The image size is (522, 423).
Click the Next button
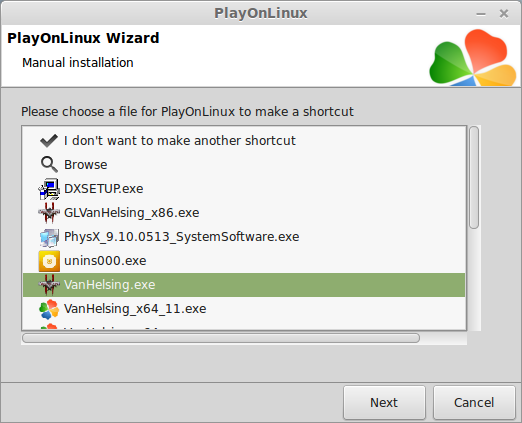click(x=384, y=403)
